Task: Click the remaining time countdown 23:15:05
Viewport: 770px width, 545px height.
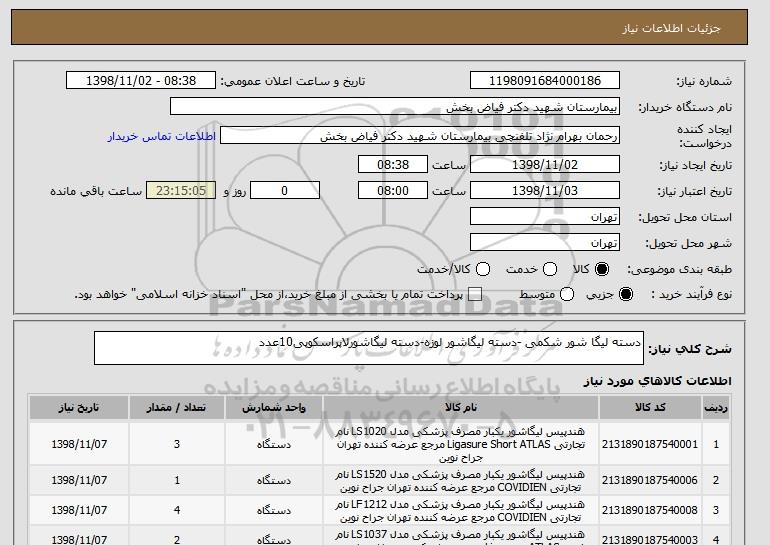Action: coord(181,191)
